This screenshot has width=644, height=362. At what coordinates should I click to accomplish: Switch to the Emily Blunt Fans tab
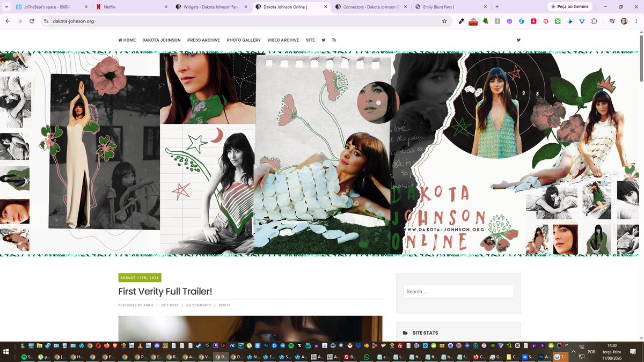[451, 7]
